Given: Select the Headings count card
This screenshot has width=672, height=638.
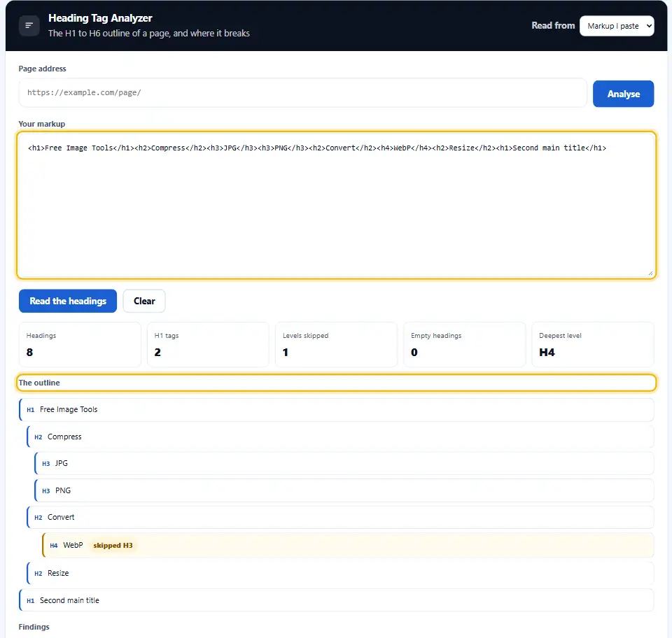Looking at the screenshot, I should click(x=80, y=345).
